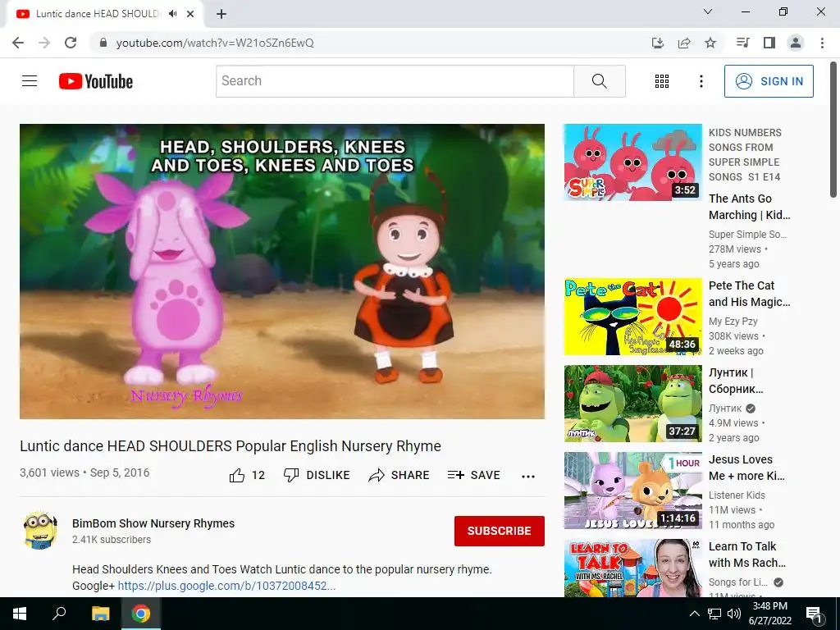Close the Luntic dance tab

coord(190,14)
